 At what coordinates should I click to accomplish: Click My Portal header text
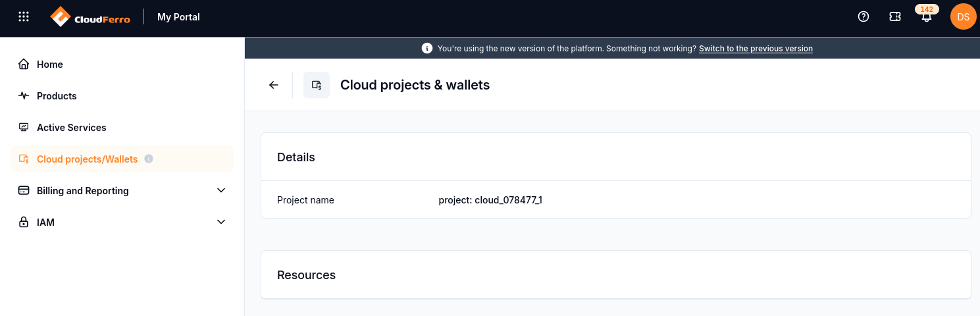(178, 17)
